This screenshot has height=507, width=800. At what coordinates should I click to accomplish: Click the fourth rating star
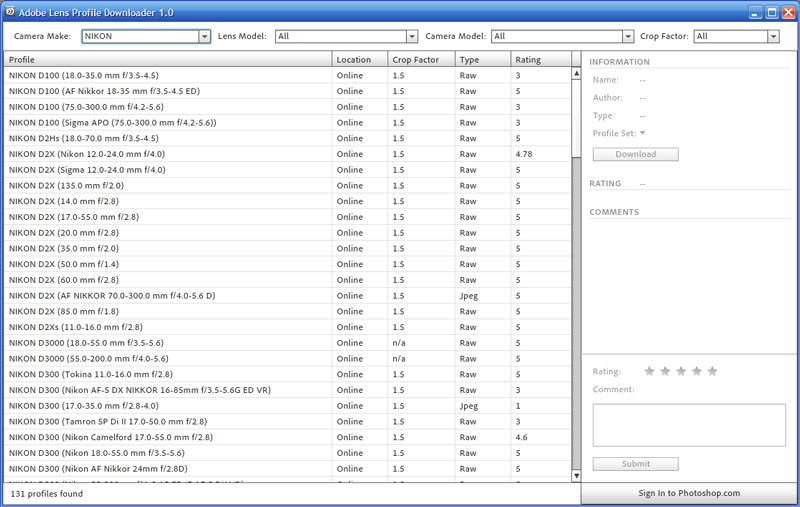click(x=697, y=371)
